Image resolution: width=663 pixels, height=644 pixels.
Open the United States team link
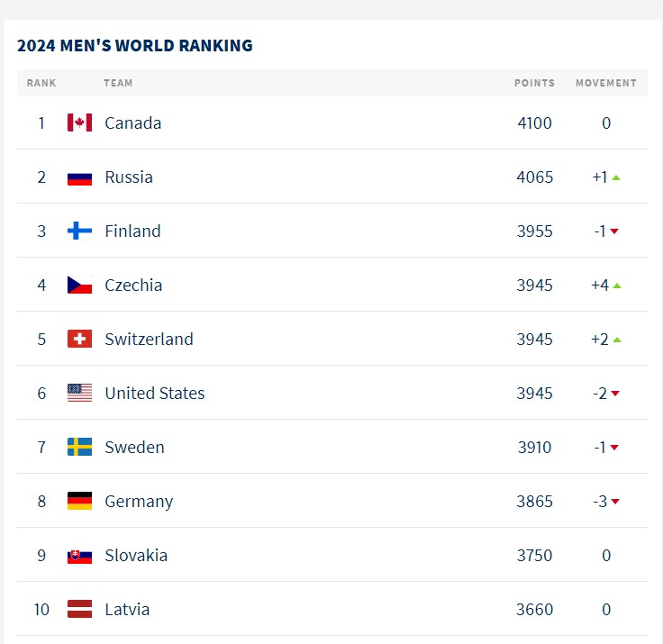pyautogui.click(x=155, y=394)
